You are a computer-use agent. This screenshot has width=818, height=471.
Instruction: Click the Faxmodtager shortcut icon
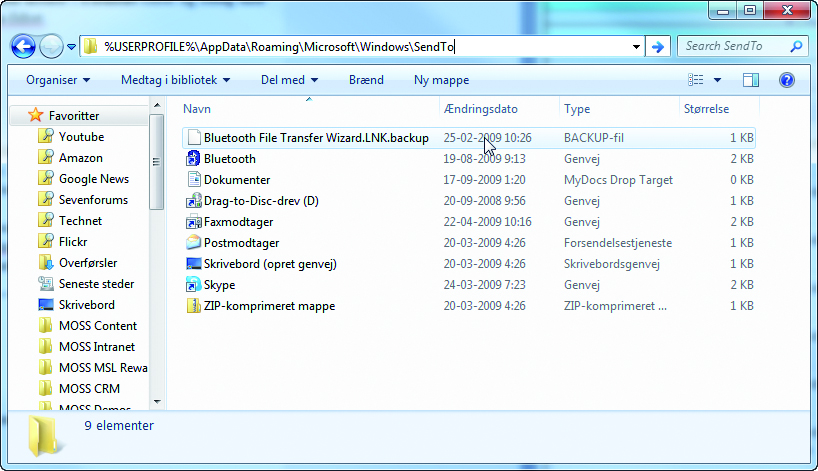tap(195, 222)
